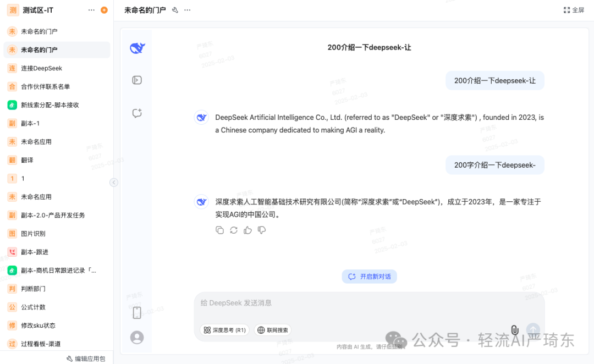Click the thumbs up icon on the response
Image resolution: width=594 pixels, height=364 pixels.
pyautogui.click(x=248, y=230)
